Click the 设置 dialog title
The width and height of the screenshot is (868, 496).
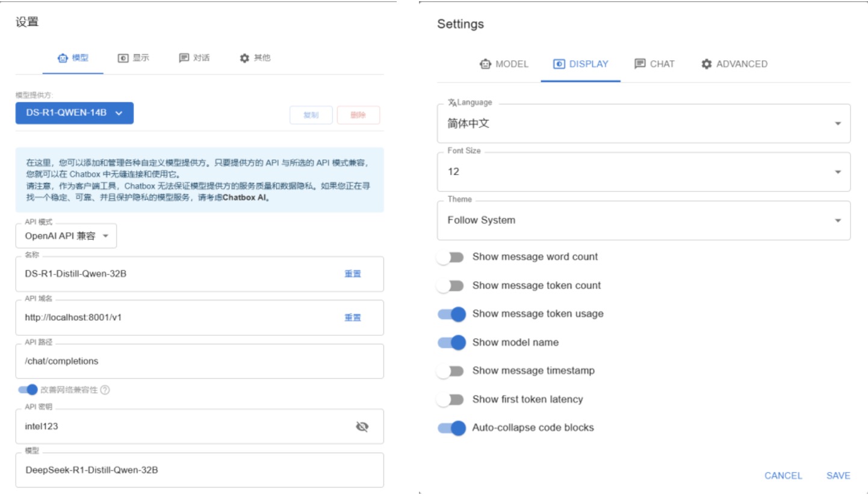pyautogui.click(x=27, y=23)
